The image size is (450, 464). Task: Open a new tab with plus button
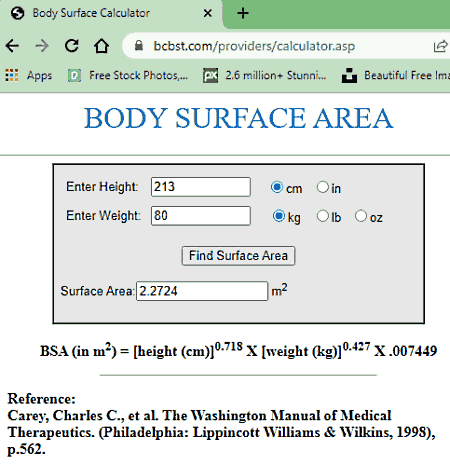(243, 13)
